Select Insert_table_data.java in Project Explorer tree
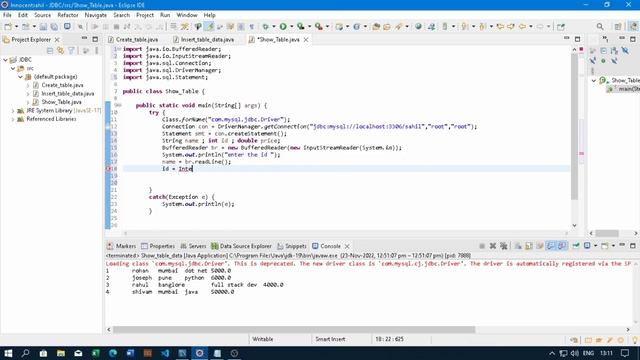 [67, 93]
